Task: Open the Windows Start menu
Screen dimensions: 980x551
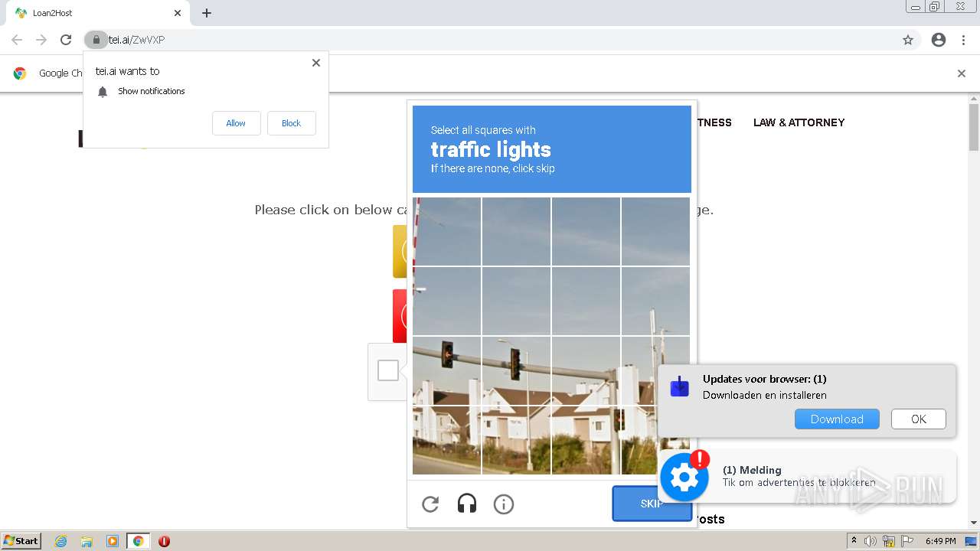Action: (x=21, y=540)
